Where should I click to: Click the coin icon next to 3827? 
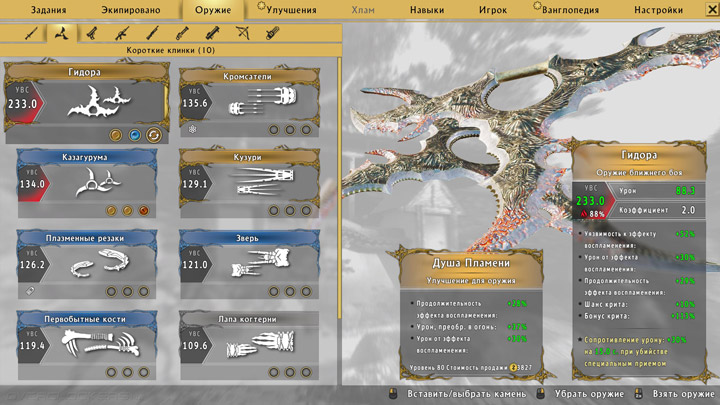pyautogui.click(x=513, y=367)
